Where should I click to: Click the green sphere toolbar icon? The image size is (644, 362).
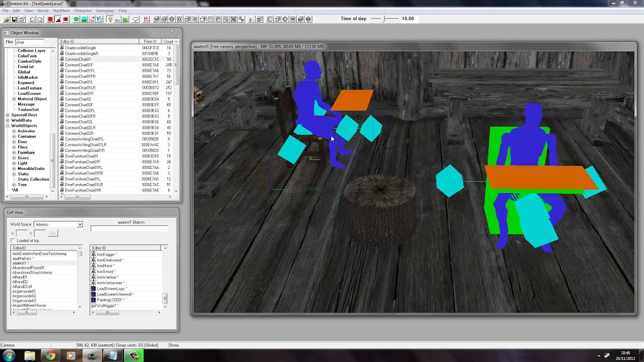76,19
